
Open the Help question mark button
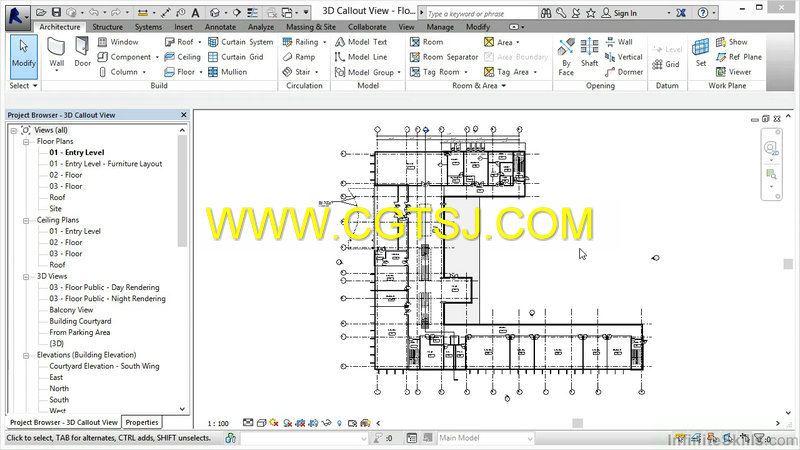click(703, 13)
